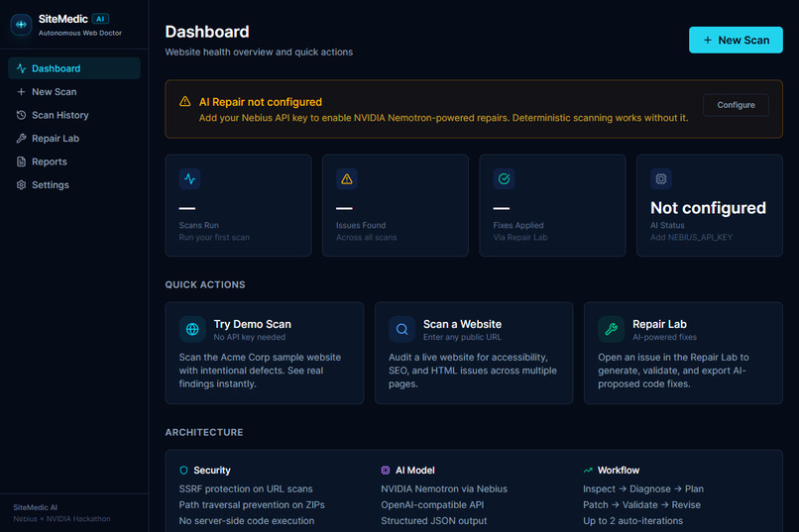Viewport: 799px width, 532px height.
Task: Click the AI badge next to SiteMedic
Action: pos(100,19)
